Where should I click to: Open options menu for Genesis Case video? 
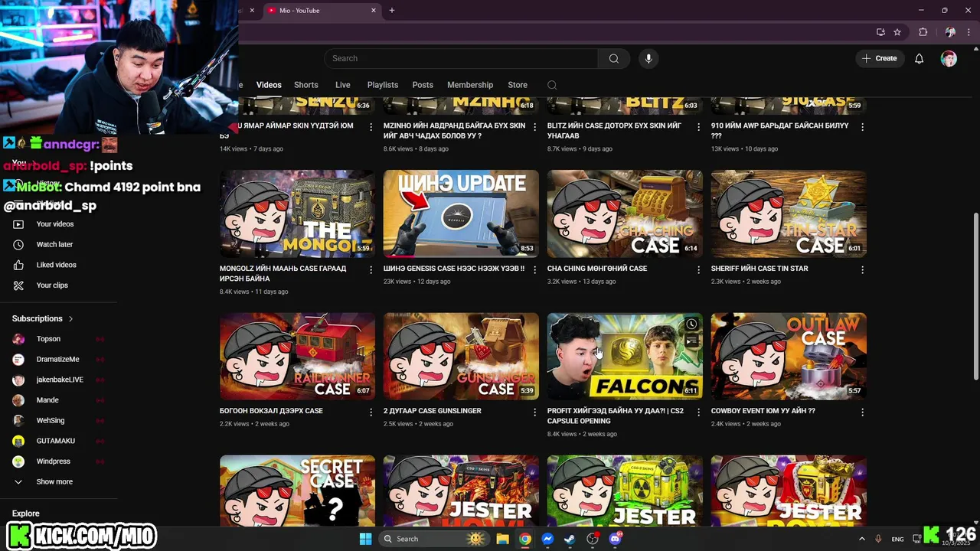click(x=534, y=269)
